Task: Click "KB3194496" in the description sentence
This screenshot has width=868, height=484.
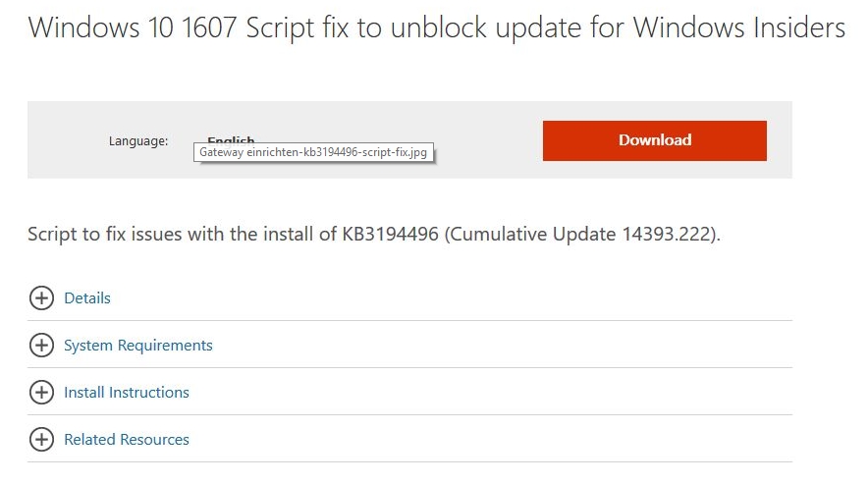Action: pyautogui.click(x=390, y=234)
